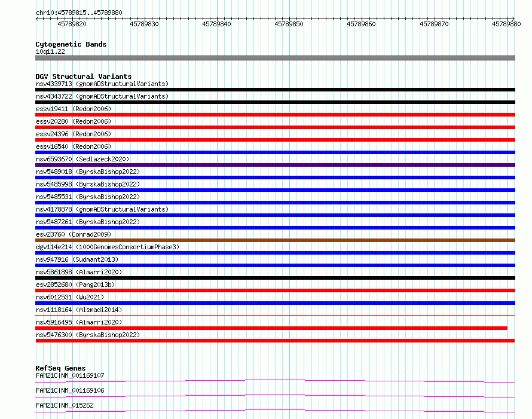Screen dimensions: 532x419
Task: Open nsv5487261 (ByrskaBishop2022) label
Action: [x=88, y=222]
